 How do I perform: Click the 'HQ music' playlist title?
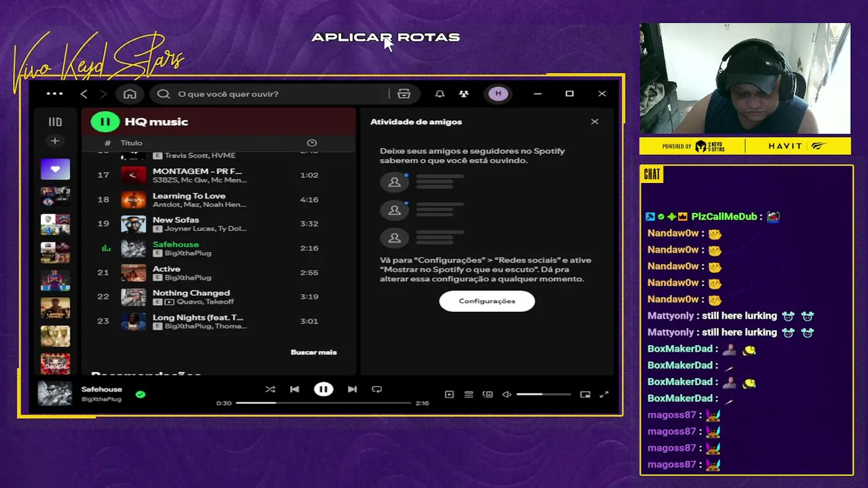(156, 122)
